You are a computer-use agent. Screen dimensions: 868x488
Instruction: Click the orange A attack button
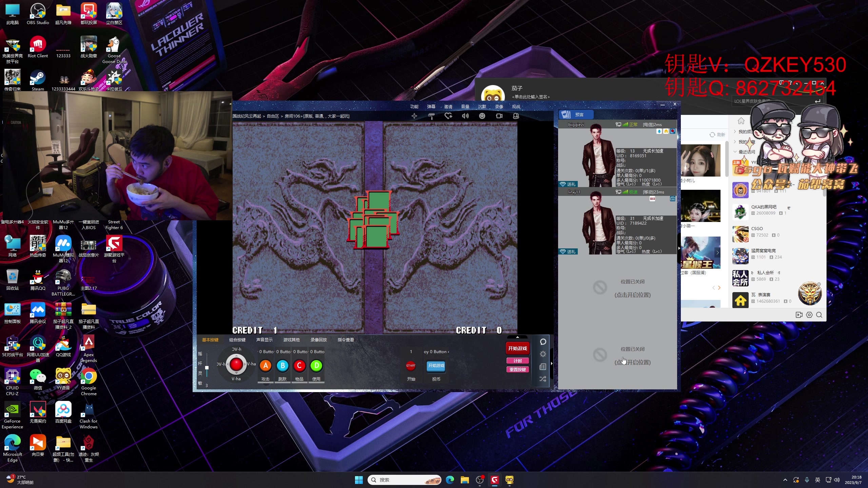click(x=266, y=366)
